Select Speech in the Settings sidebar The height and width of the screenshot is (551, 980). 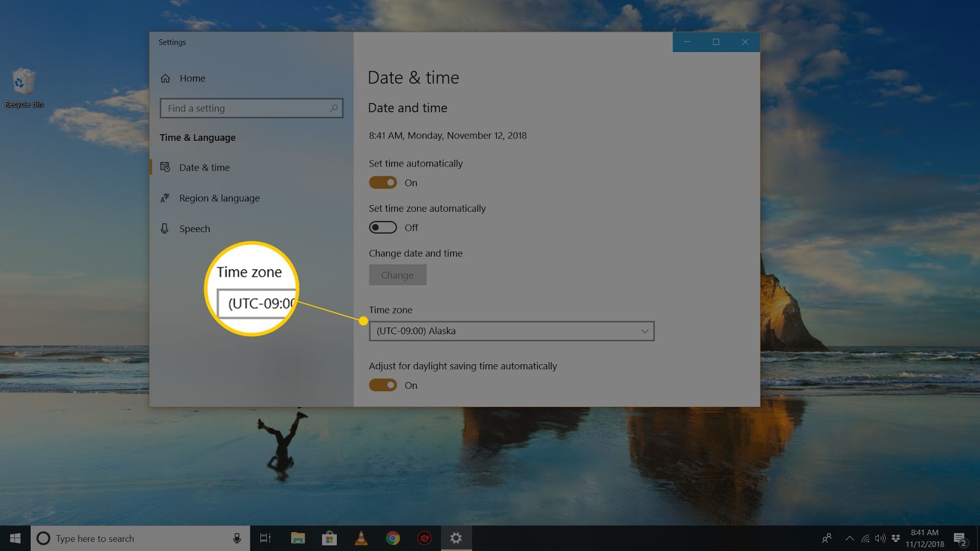click(194, 228)
